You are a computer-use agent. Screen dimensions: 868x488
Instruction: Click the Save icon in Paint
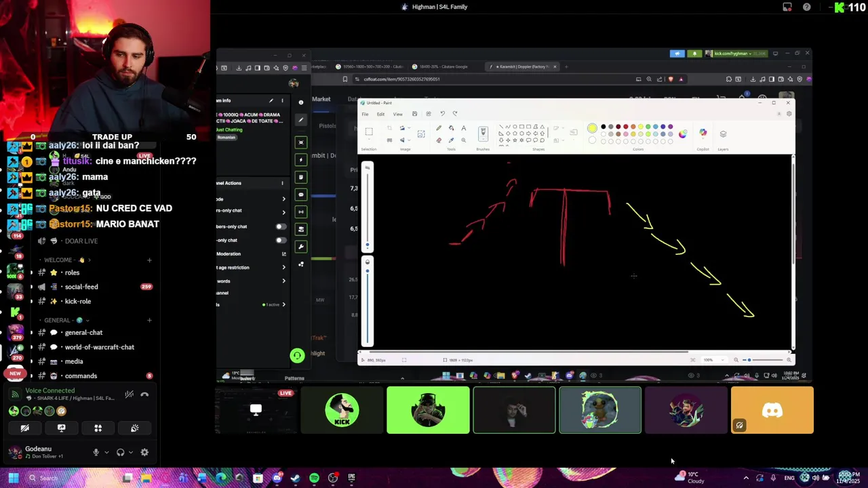415,114
